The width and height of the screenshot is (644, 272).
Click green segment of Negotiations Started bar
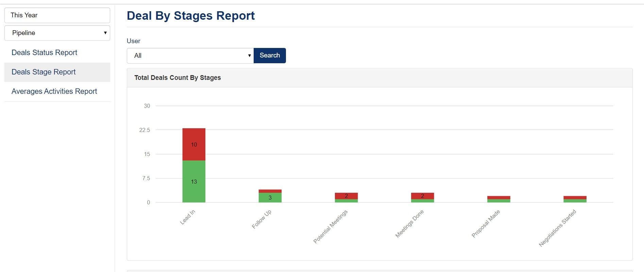[x=575, y=201]
